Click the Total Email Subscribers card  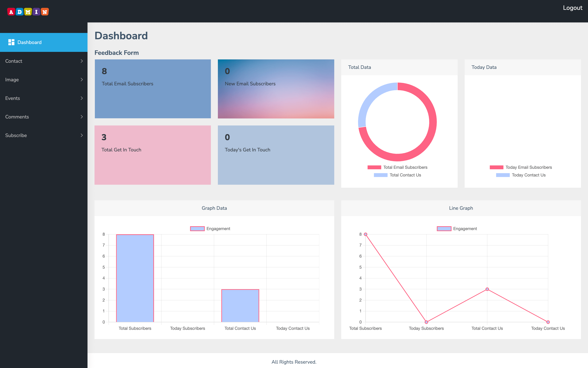[x=153, y=89]
